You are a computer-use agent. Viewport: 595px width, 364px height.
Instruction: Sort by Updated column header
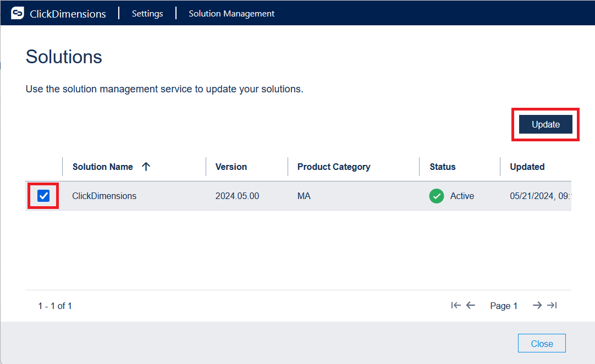(x=527, y=167)
